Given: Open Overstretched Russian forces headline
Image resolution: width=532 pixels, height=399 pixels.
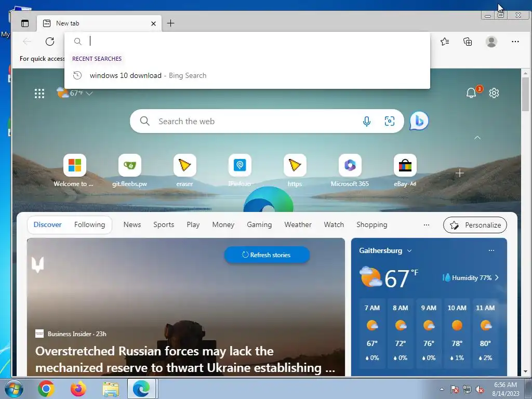Looking at the screenshot, I should (x=185, y=360).
